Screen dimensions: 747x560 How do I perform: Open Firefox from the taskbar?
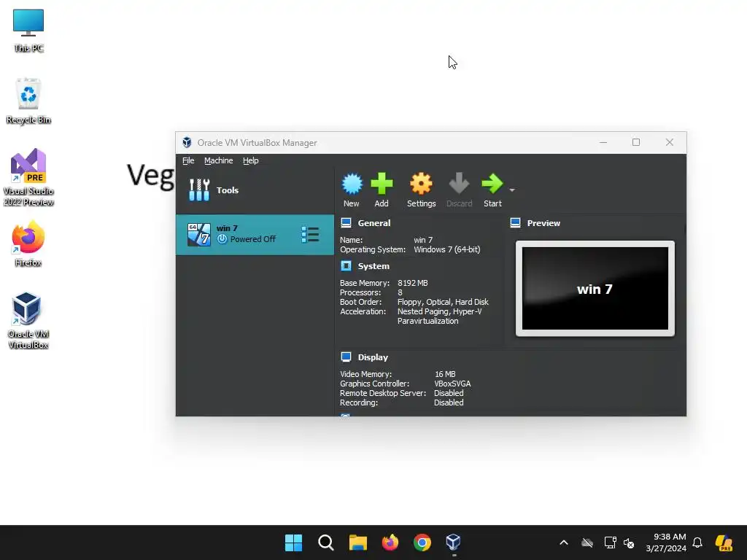[x=390, y=542]
